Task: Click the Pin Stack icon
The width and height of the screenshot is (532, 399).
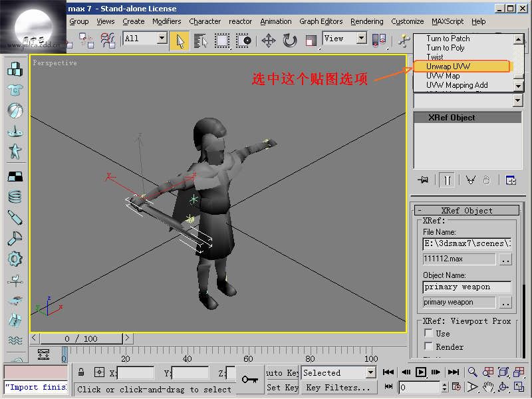Action: [422, 180]
